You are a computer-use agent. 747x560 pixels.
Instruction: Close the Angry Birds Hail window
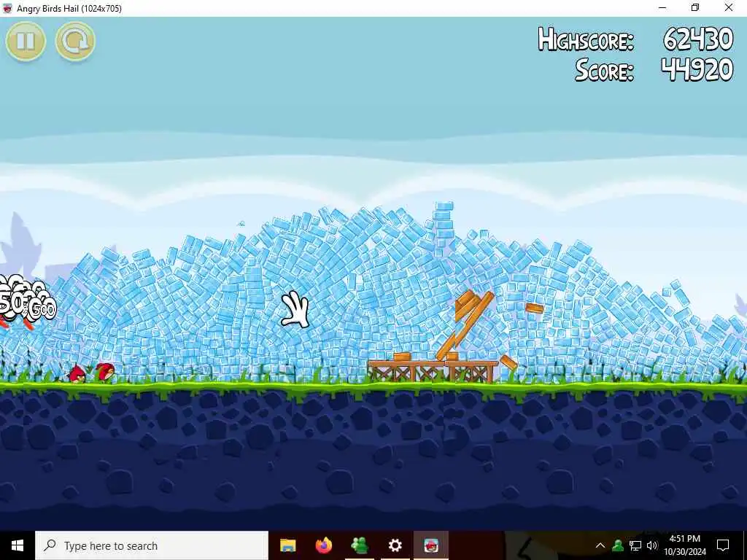729,8
